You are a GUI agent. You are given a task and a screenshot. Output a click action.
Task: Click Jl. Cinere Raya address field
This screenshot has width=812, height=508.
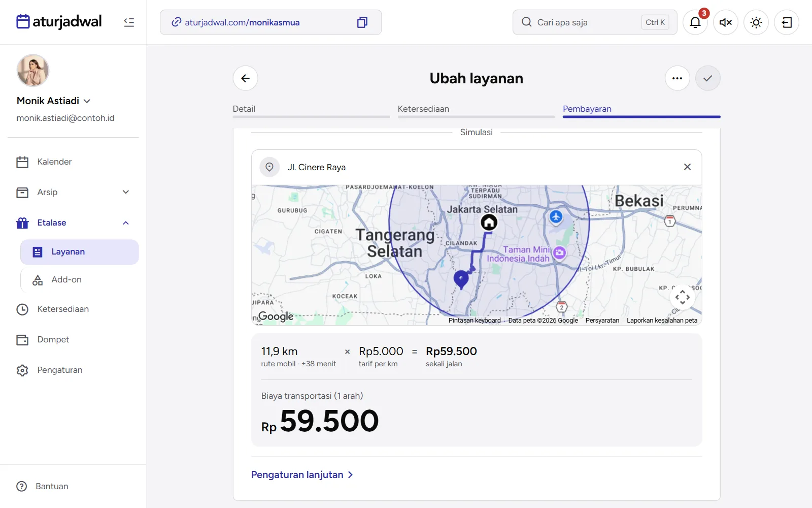tap(477, 167)
